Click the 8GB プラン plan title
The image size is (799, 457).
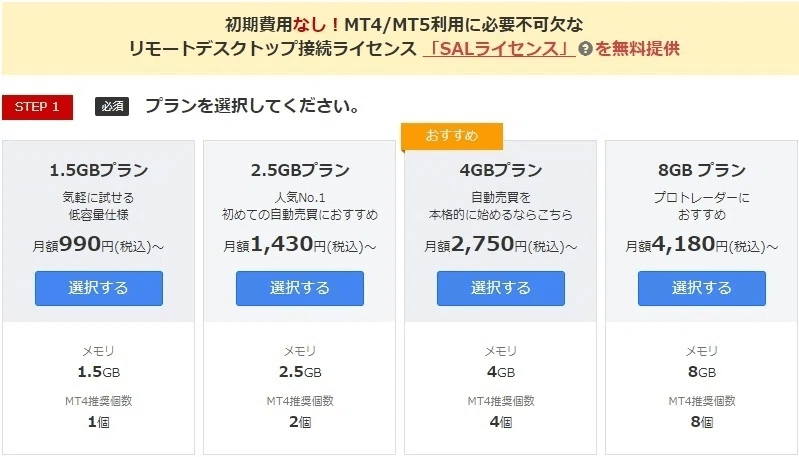[x=702, y=170]
